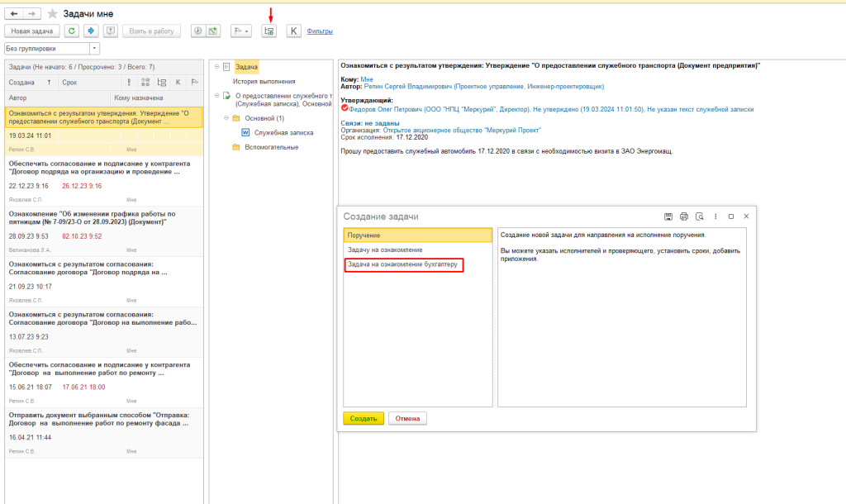Click the K toolbar button

[x=293, y=31]
